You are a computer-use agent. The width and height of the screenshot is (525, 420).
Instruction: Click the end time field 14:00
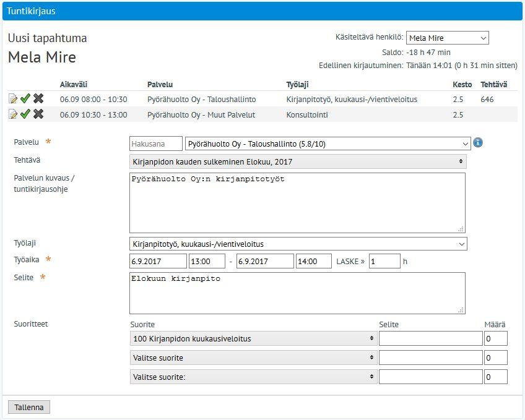pos(314,261)
